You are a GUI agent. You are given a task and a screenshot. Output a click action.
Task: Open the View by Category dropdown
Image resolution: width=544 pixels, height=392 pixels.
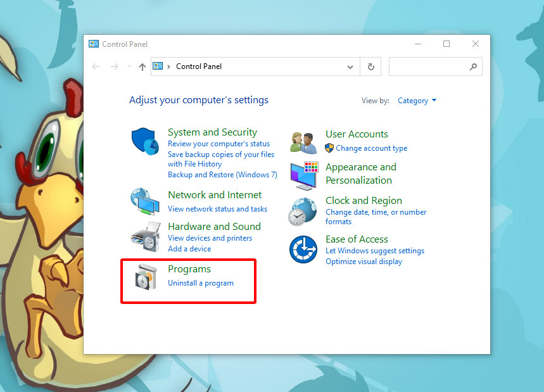coord(417,101)
